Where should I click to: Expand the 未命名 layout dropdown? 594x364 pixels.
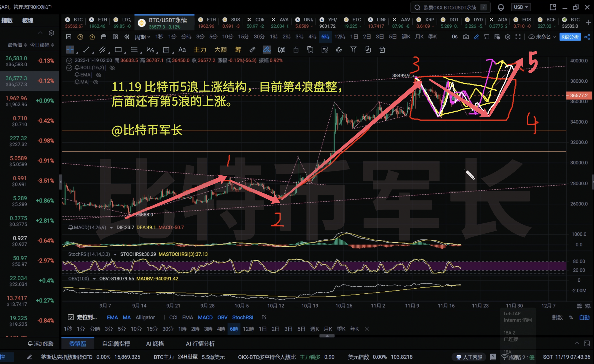pyautogui.click(x=542, y=37)
